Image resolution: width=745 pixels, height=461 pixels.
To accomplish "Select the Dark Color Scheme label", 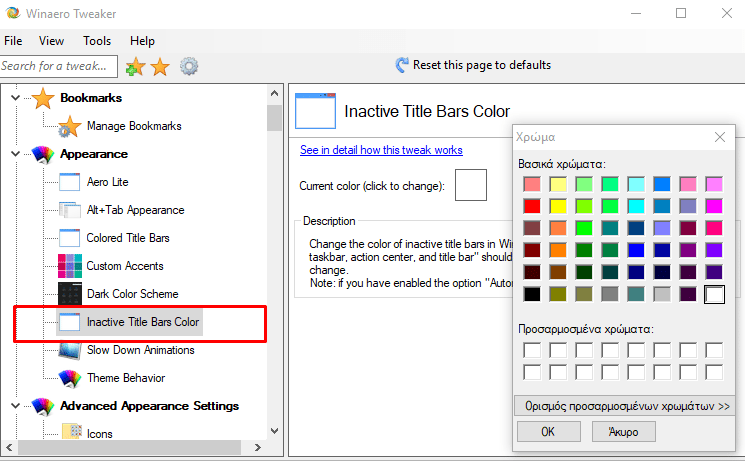I will coord(133,294).
